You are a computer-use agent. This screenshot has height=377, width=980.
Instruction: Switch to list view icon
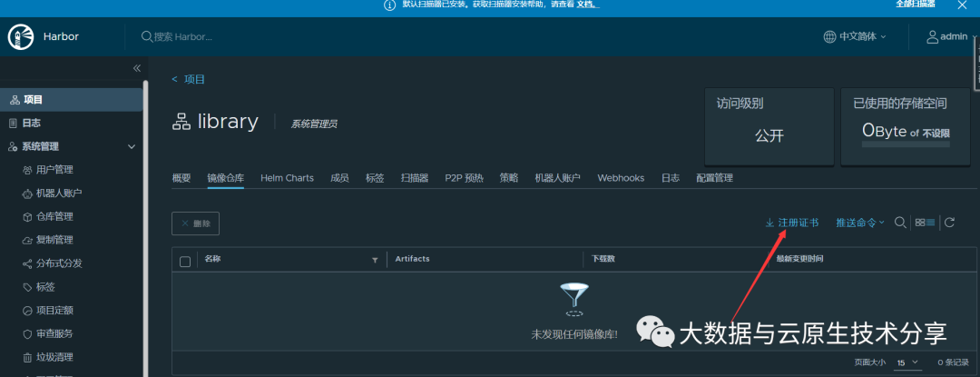tap(930, 223)
